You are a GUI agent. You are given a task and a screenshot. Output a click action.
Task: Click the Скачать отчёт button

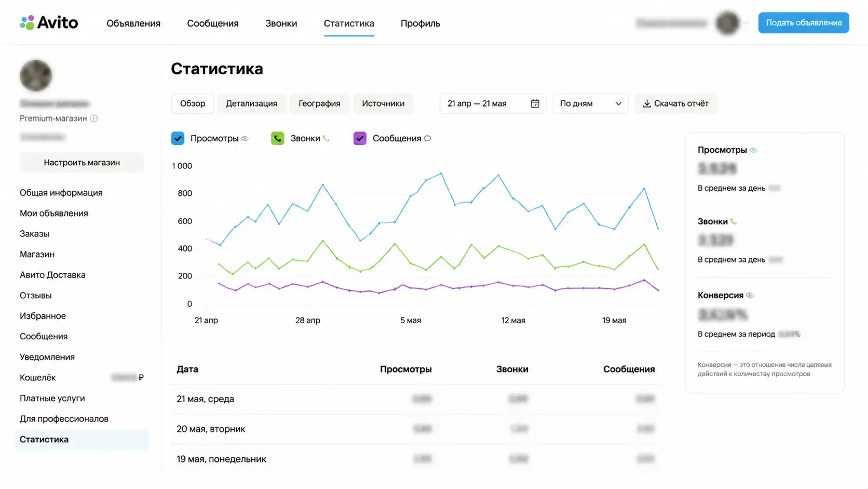coord(675,103)
